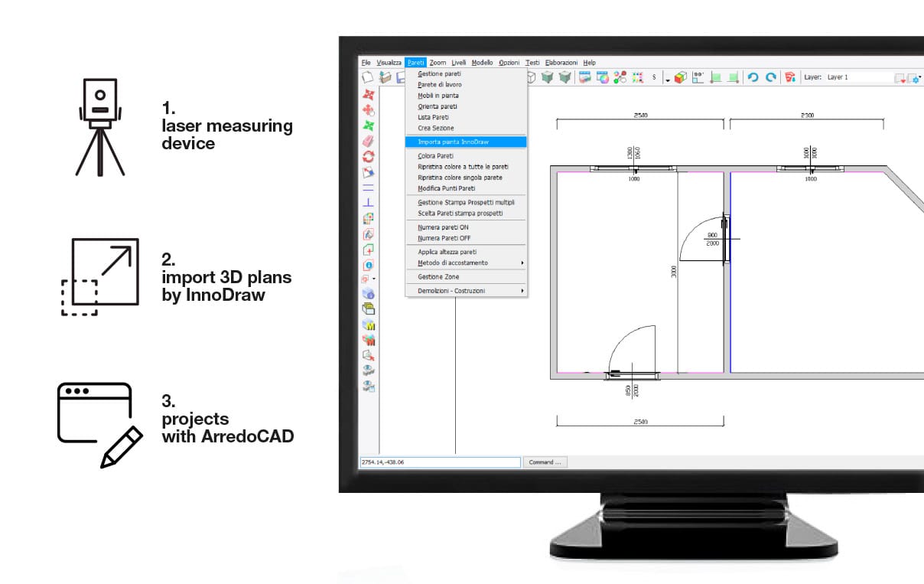
Task: Click the colored dots grid icon in toolbar
Action: coord(636,77)
